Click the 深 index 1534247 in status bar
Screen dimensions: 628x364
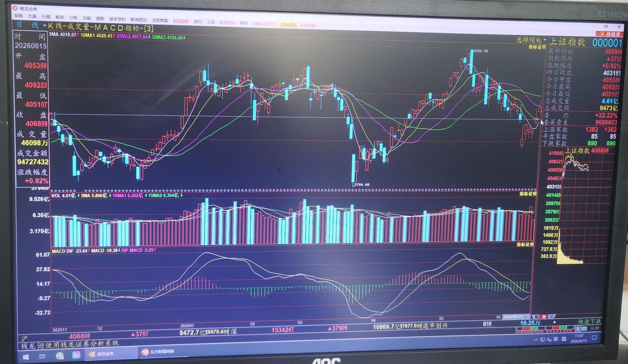point(283,330)
